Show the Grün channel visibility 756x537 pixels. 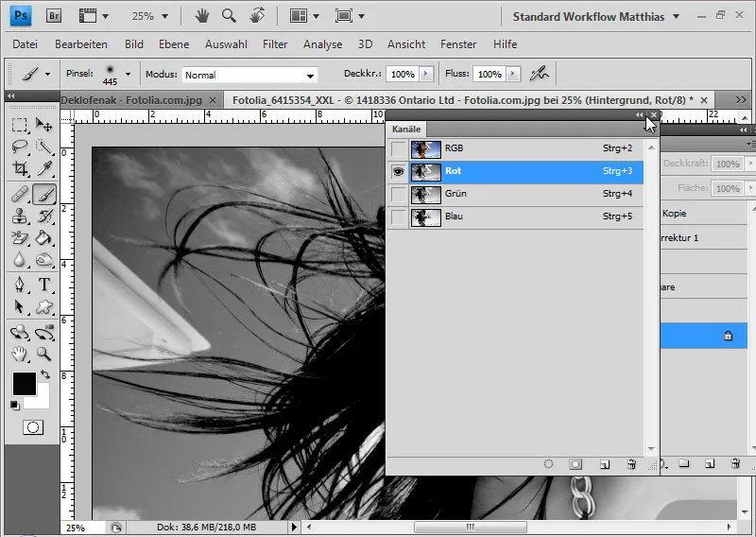(x=398, y=195)
